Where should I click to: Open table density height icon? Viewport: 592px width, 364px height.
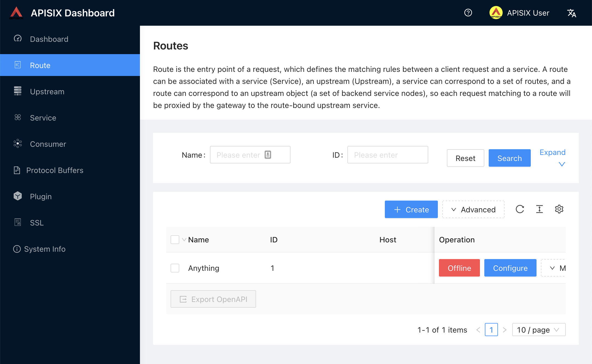539,209
